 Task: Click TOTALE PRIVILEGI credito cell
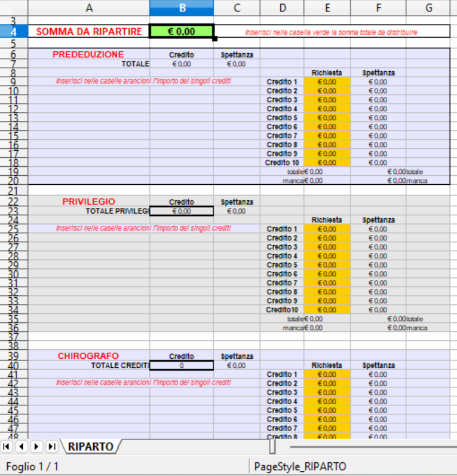[182, 211]
